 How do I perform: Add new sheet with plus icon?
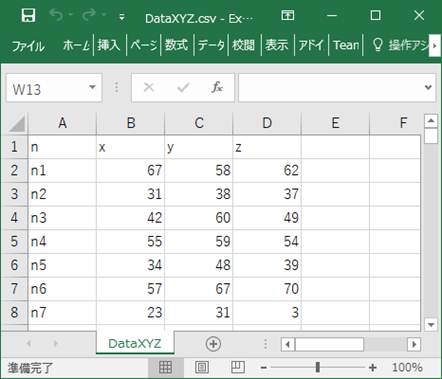[x=213, y=344]
